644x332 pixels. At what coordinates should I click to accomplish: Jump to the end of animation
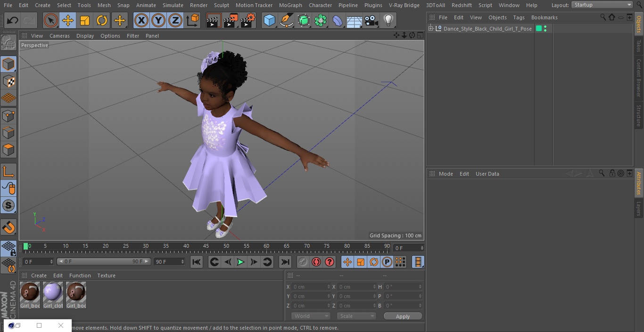click(285, 262)
